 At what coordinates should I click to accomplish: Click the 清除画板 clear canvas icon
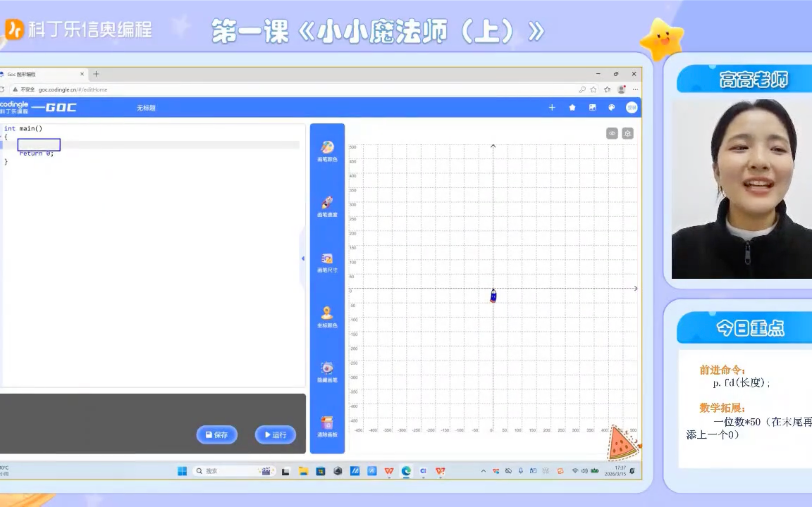click(327, 427)
